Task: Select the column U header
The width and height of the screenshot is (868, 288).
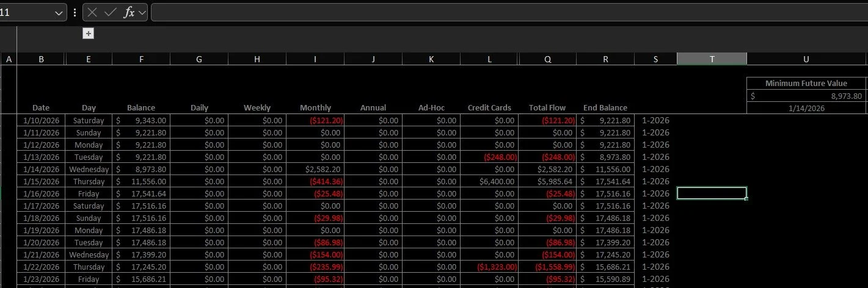Action: [806, 59]
